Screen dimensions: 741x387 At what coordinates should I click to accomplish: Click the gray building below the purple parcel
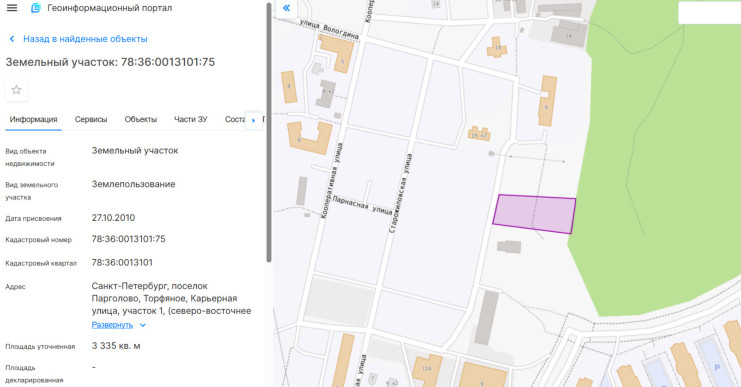click(x=509, y=247)
